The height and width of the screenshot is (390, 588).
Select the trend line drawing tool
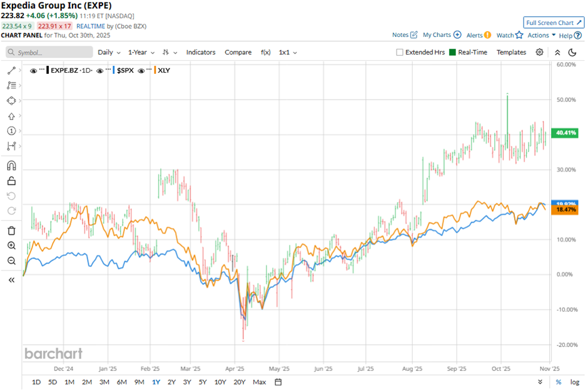coord(11,71)
